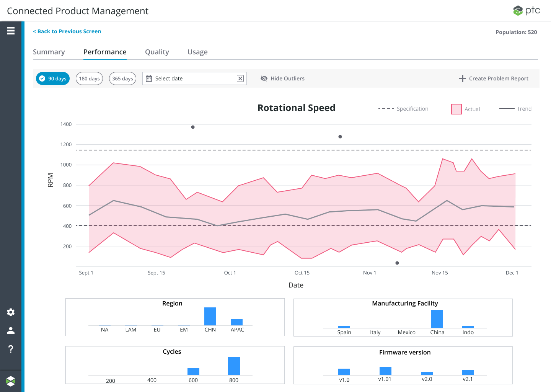The width and height of the screenshot is (551, 392).
Task: Click the Trend legend line
Action: (x=507, y=109)
